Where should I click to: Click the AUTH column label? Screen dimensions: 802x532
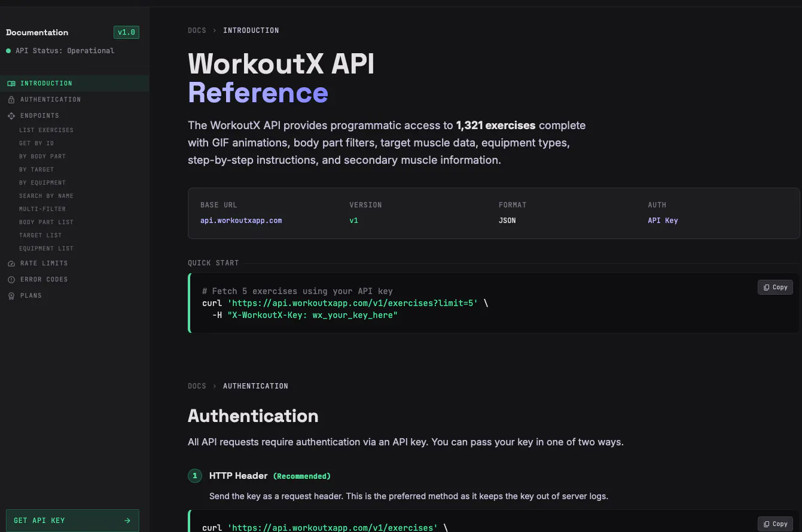pyautogui.click(x=657, y=205)
